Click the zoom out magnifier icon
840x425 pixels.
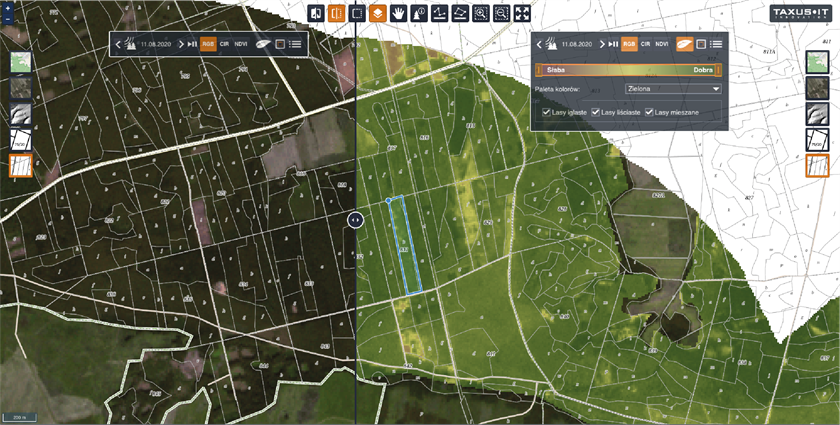(503, 13)
